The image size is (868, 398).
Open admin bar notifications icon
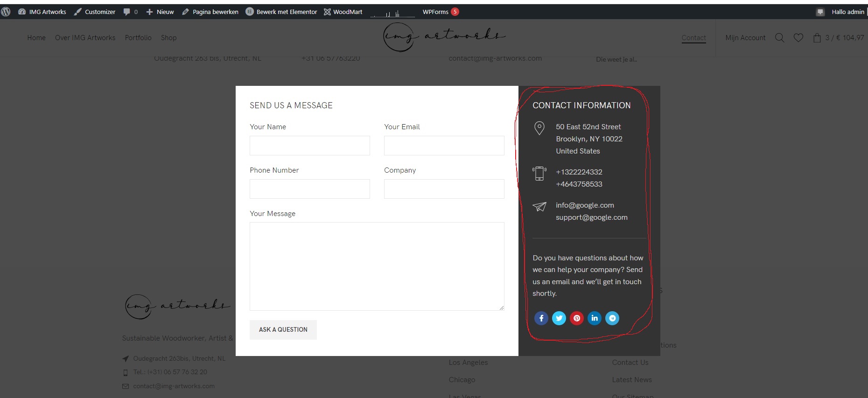click(x=820, y=12)
